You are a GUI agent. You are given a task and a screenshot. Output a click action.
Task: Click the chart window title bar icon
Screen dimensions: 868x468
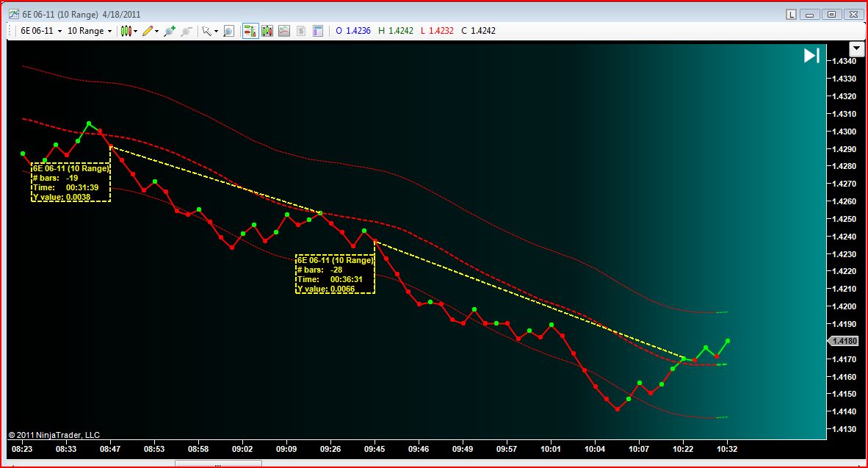point(14,14)
